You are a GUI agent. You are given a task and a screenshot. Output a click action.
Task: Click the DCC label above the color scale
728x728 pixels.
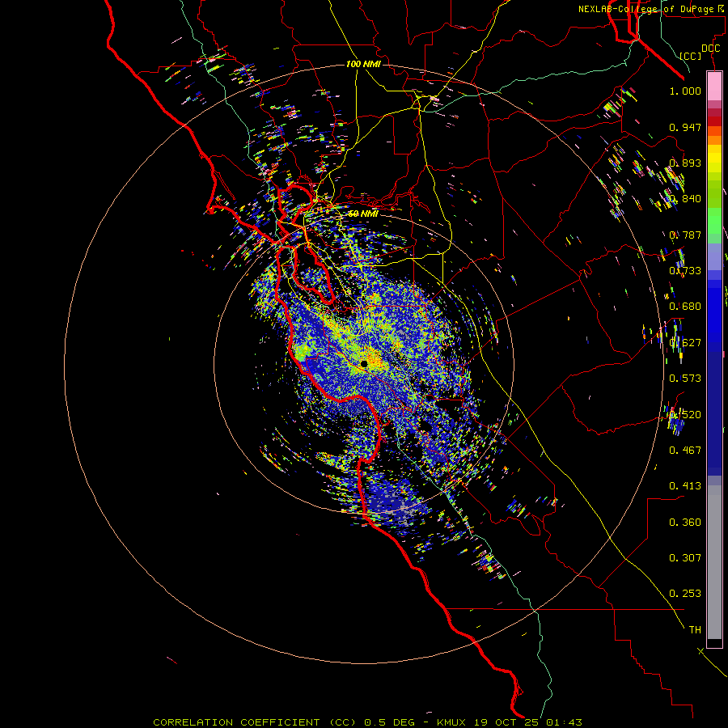(x=710, y=49)
